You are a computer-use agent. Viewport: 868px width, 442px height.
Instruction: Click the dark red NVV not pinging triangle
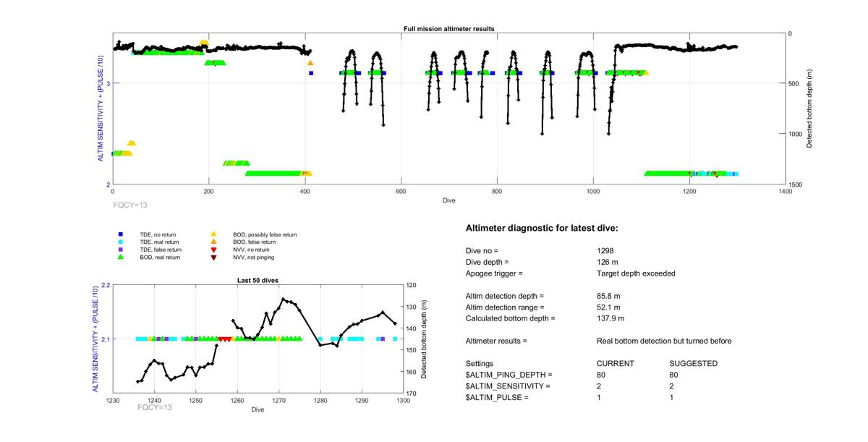click(213, 257)
